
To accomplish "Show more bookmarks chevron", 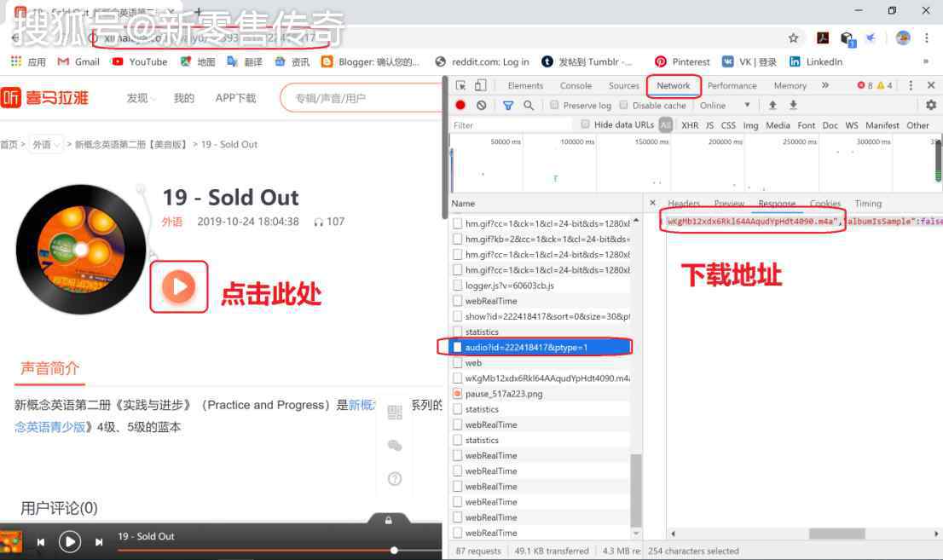I will 926,61.
